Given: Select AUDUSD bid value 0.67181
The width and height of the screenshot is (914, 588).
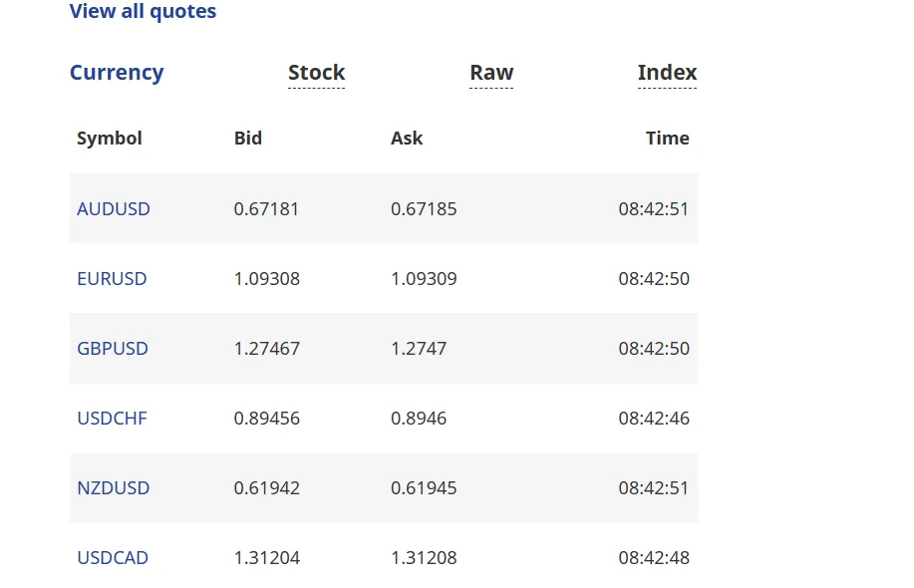Looking at the screenshot, I should point(266,208).
